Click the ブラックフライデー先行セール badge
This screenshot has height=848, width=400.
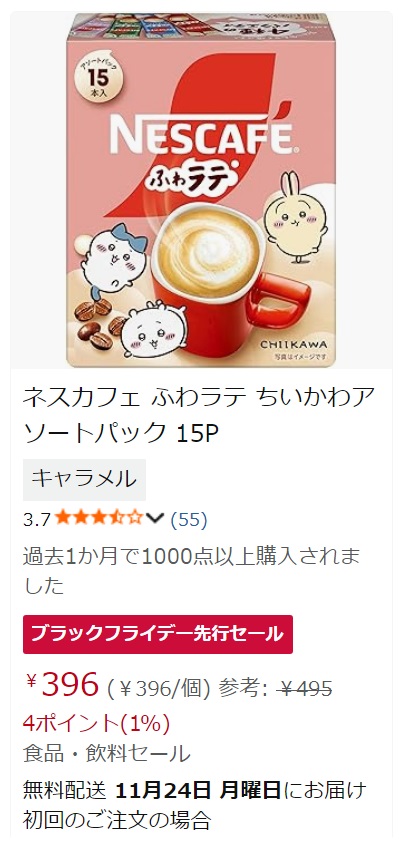pyautogui.click(x=158, y=634)
